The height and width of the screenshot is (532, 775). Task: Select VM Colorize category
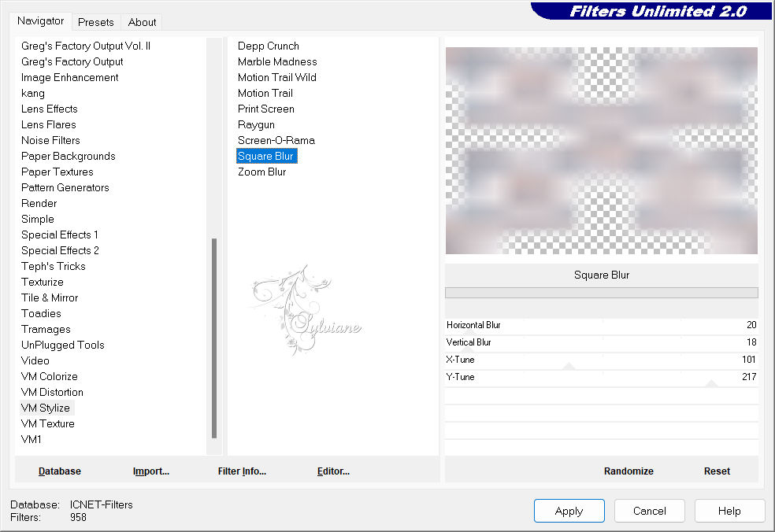[x=50, y=376]
